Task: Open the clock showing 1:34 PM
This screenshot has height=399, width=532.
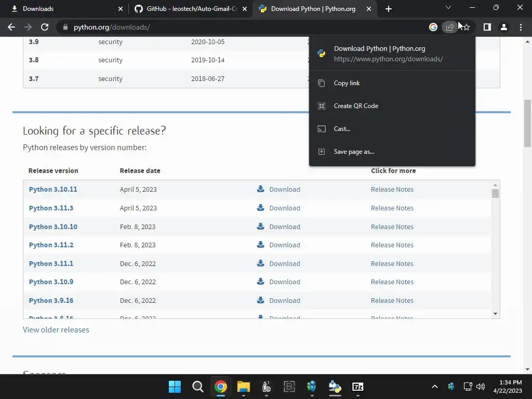Action: (508, 387)
